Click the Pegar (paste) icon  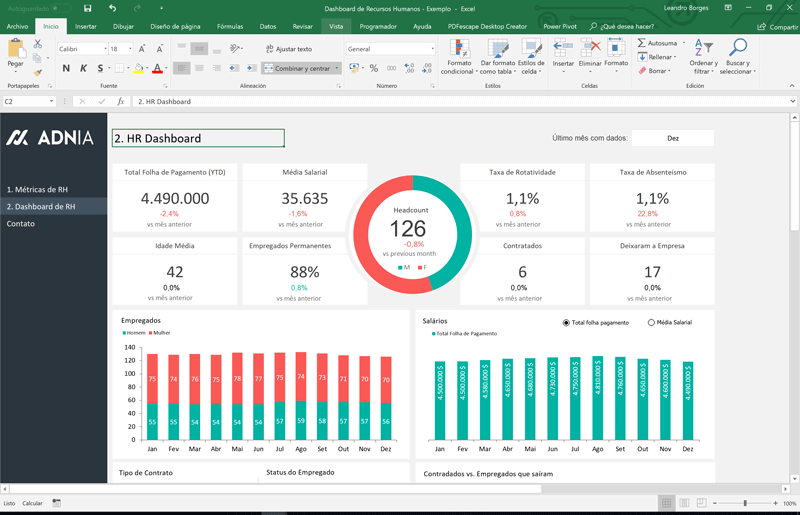click(16, 49)
